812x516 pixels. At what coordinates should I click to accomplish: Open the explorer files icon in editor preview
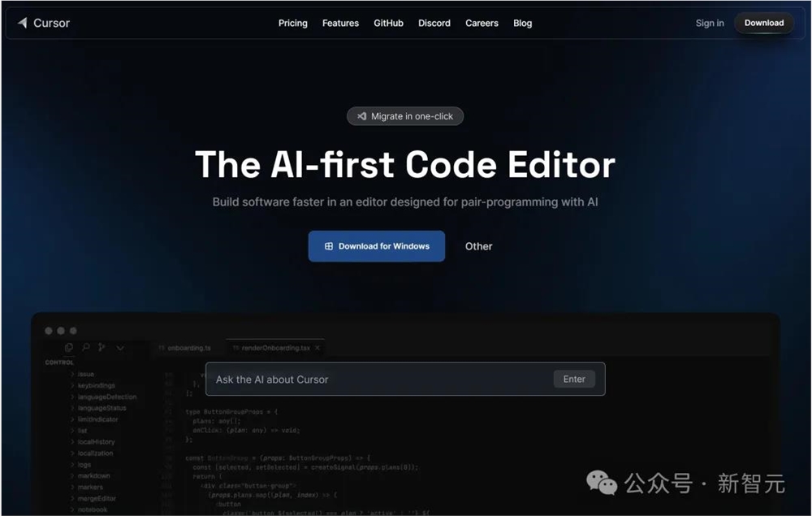(69, 347)
